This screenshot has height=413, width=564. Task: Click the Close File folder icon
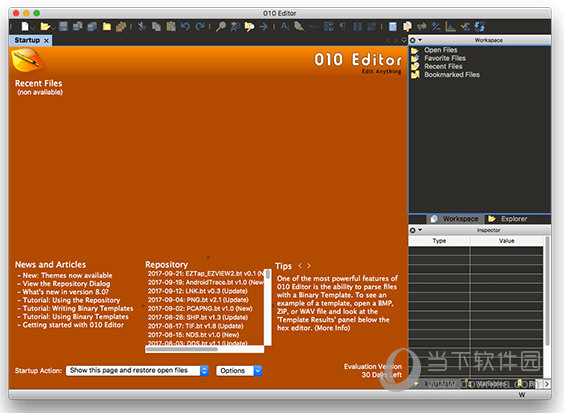(x=107, y=26)
